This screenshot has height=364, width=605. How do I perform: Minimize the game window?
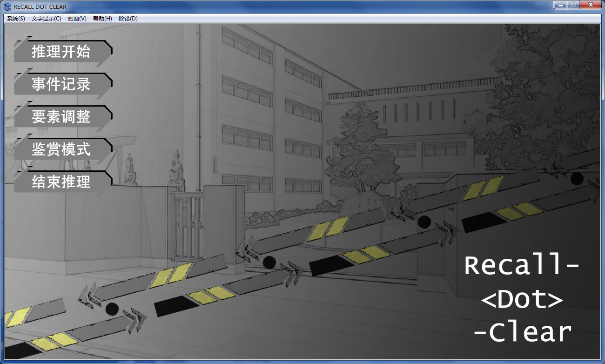[x=561, y=5]
